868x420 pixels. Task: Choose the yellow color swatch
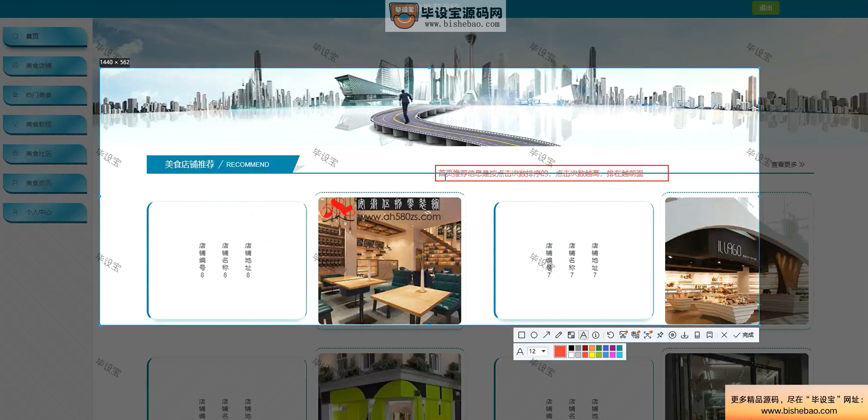click(x=592, y=355)
